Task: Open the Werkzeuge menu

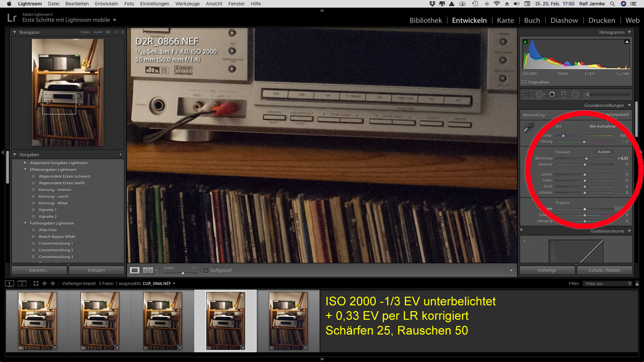Action: click(x=187, y=4)
